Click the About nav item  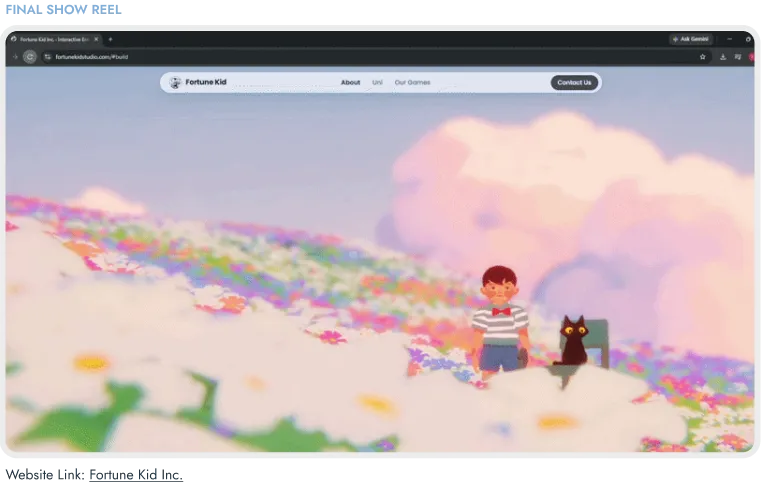tap(350, 83)
